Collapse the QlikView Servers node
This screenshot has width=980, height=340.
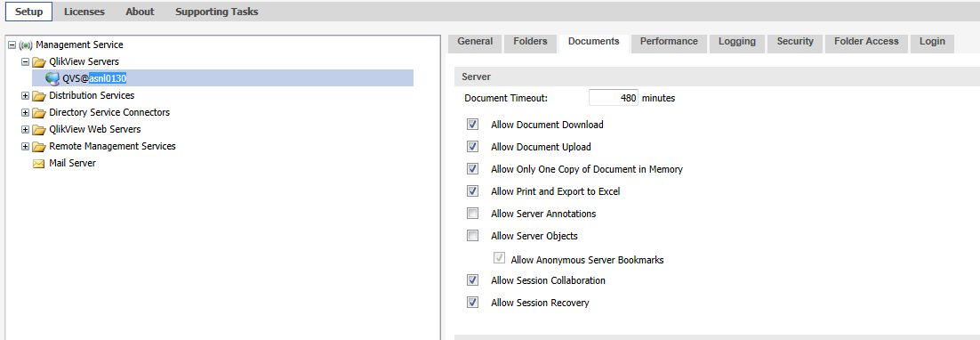25,62
